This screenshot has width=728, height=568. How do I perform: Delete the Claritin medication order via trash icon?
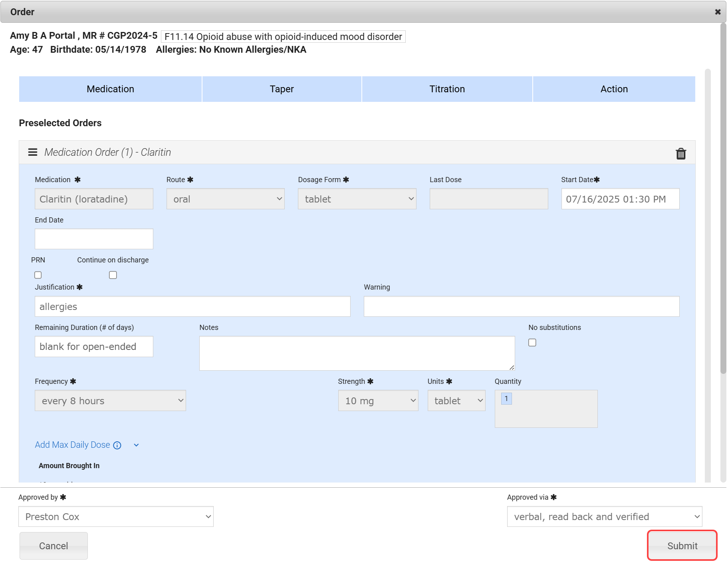point(680,154)
